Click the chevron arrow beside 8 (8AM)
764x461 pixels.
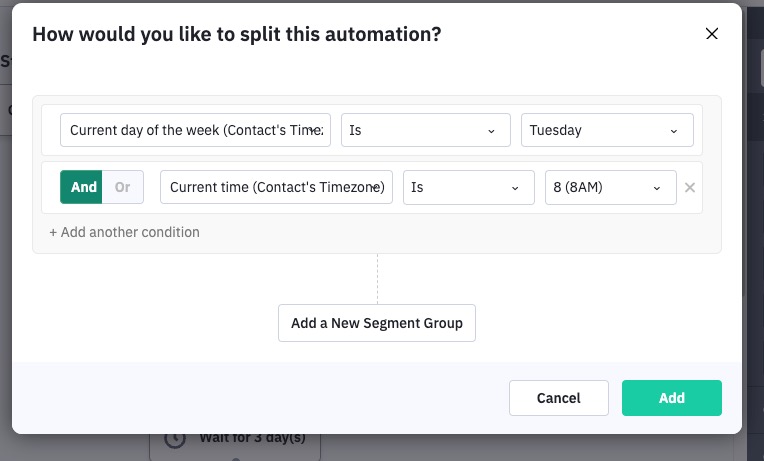658,187
